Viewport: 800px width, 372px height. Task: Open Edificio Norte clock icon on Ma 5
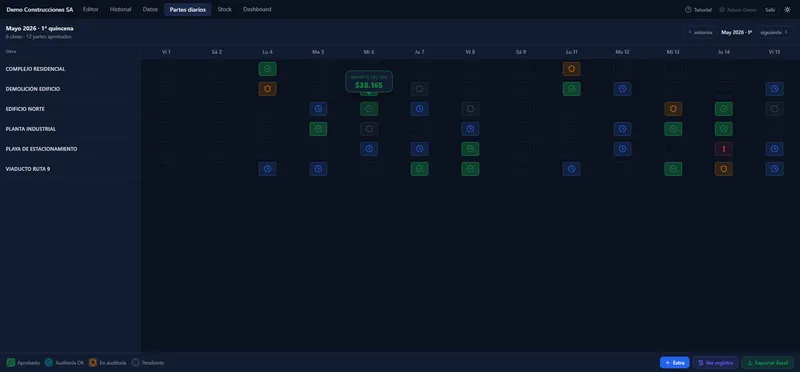point(318,109)
